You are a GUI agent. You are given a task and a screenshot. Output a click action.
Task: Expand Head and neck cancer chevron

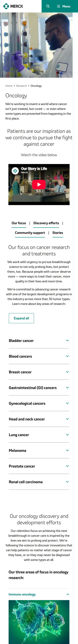[x=67, y=419]
